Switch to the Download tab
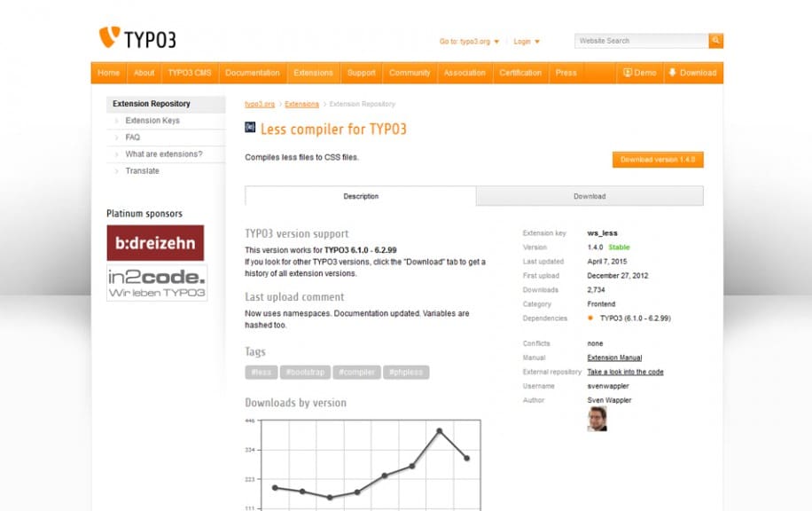The height and width of the screenshot is (511, 812). (589, 196)
